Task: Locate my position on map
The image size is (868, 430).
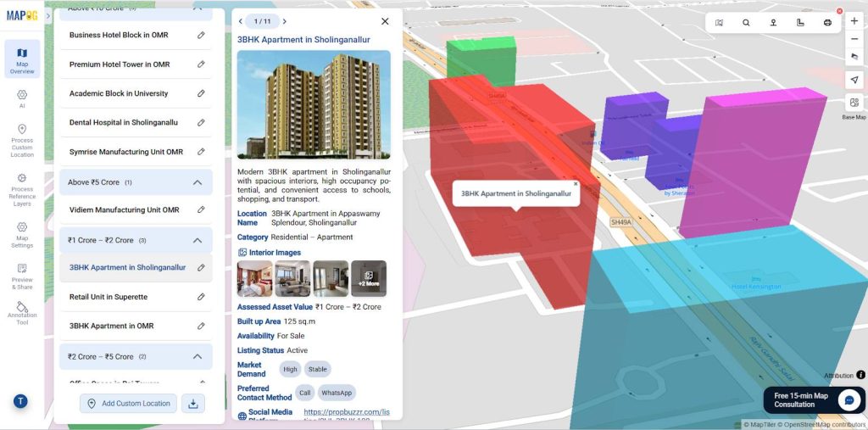Action: [x=854, y=80]
